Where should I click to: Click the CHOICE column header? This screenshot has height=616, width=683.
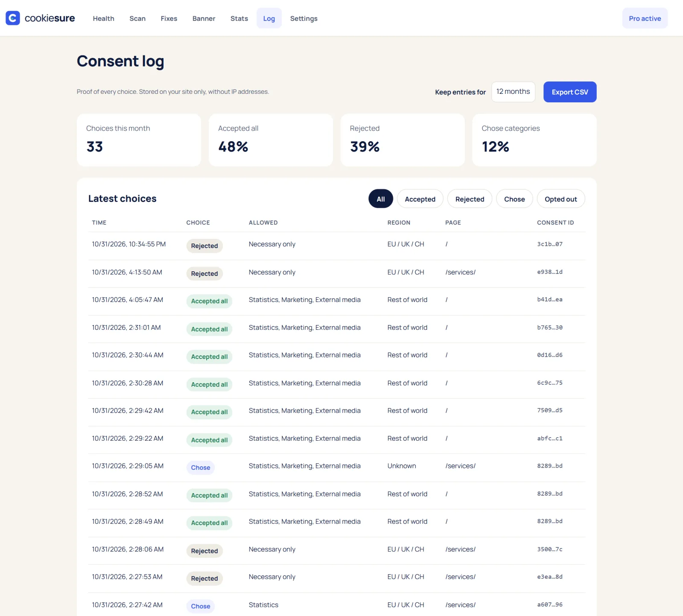coord(198,223)
